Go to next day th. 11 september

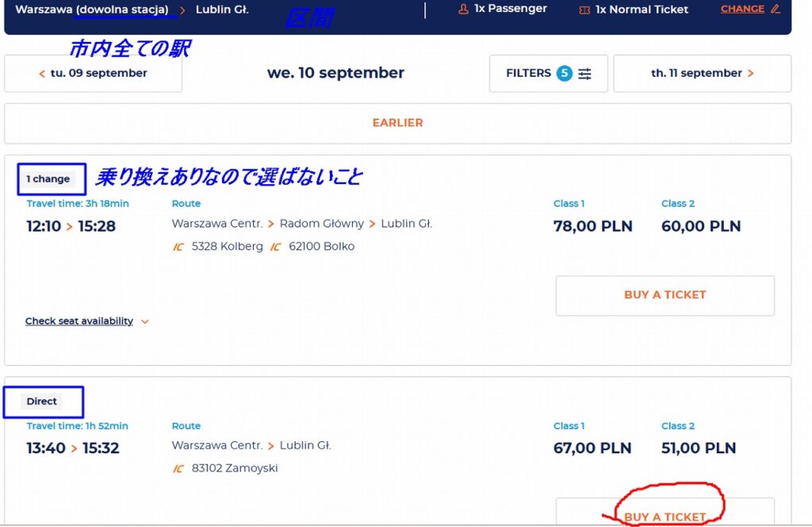pyautogui.click(x=702, y=73)
